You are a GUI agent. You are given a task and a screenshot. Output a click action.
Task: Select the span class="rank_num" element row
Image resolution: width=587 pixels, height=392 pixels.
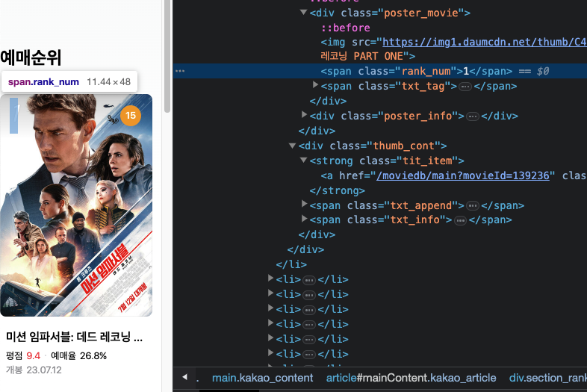(379, 71)
